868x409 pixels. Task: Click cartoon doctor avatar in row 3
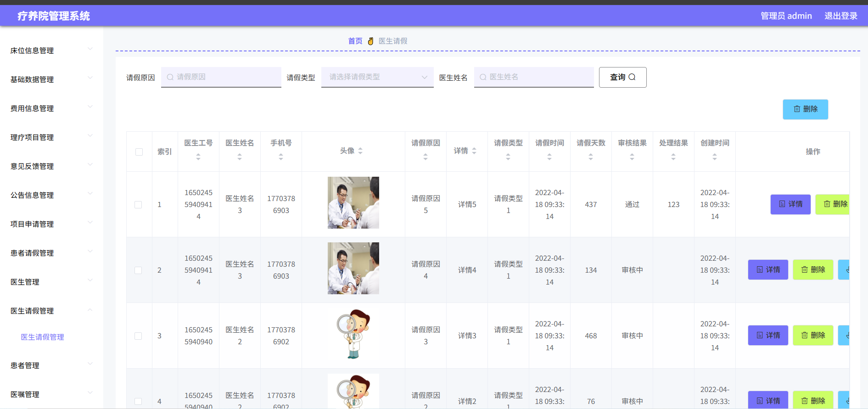(x=353, y=334)
